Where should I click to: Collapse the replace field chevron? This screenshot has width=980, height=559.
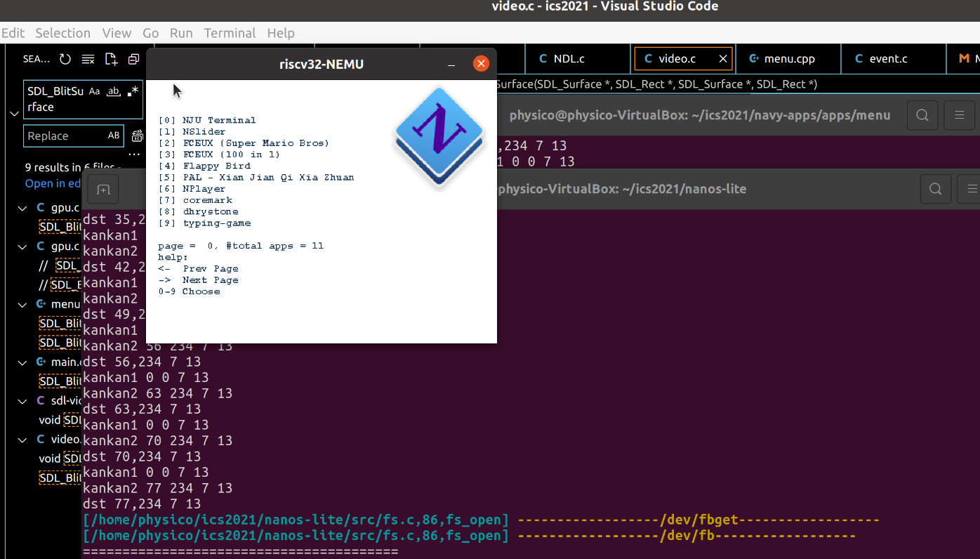tap(14, 113)
